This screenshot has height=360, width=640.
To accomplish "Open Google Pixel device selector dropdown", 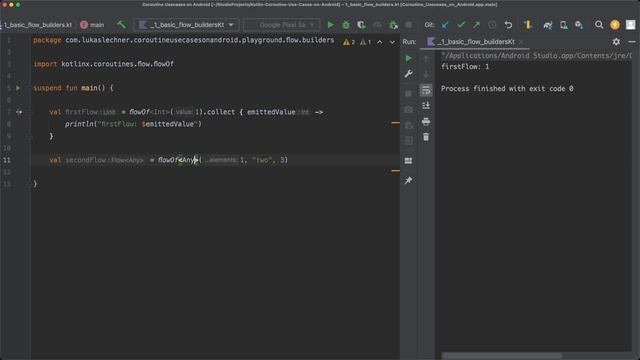I will coord(282,24).
